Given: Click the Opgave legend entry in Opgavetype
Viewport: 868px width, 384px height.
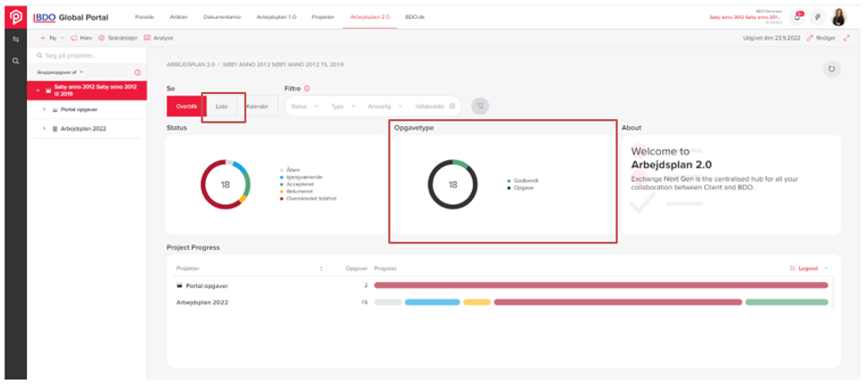Looking at the screenshot, I should 521,188.
